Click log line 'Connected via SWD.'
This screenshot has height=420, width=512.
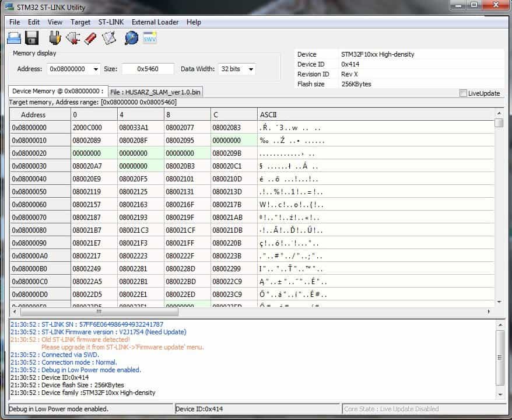pos(55,355)
